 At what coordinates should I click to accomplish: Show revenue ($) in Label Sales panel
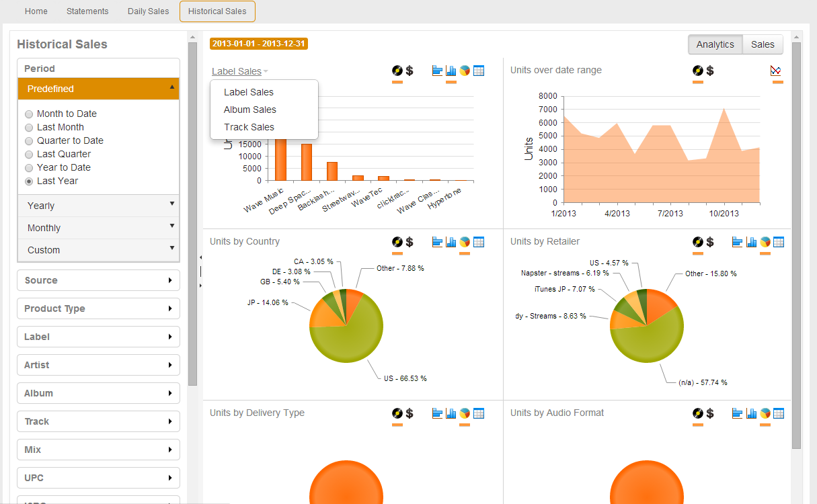coord(410,71)
